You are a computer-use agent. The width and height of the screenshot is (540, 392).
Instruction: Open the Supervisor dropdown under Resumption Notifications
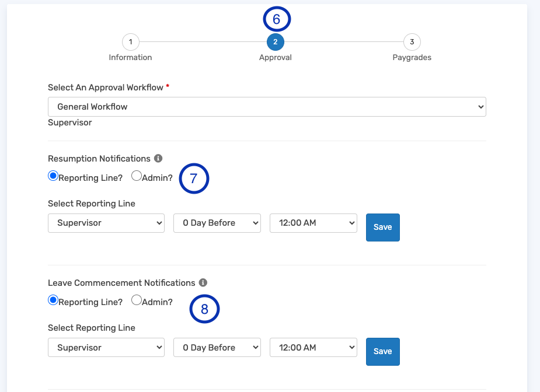tap(106, 223)
